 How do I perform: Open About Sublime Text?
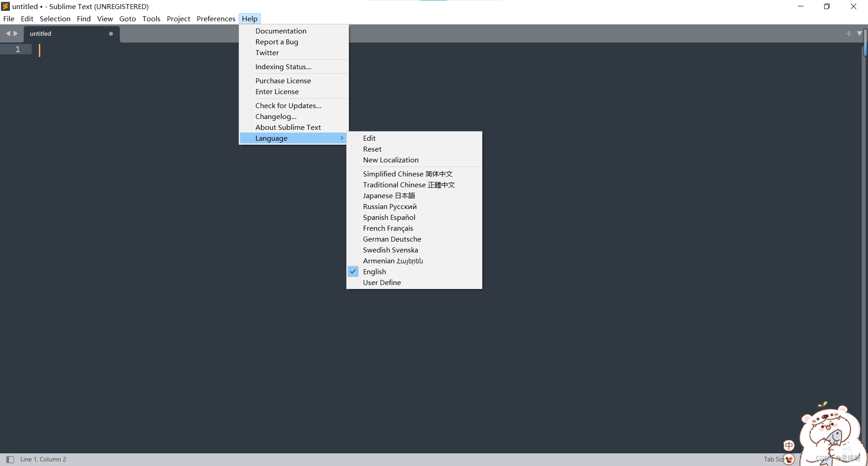click(x=294, y=127)
